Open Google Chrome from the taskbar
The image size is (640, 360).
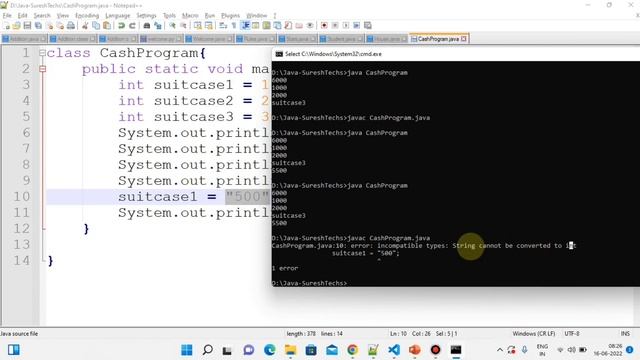(352, 350)
